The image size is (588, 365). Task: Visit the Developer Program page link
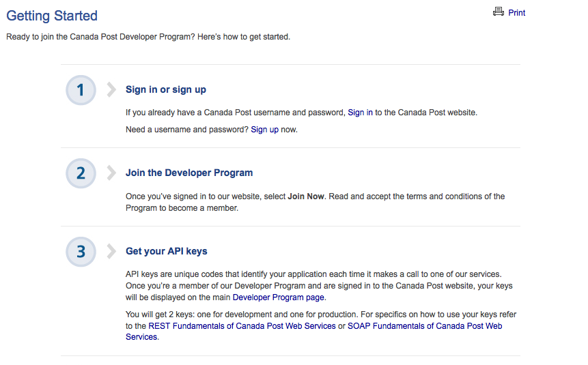click(278, 297)
